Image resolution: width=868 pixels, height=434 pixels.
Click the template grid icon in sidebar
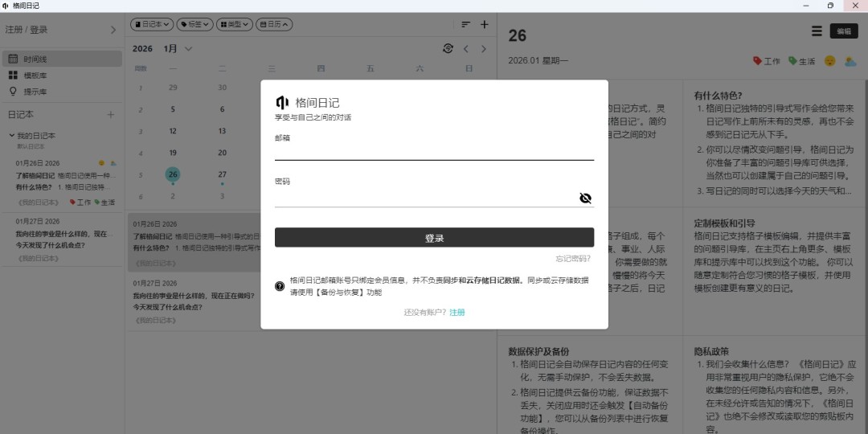[13, 76]
